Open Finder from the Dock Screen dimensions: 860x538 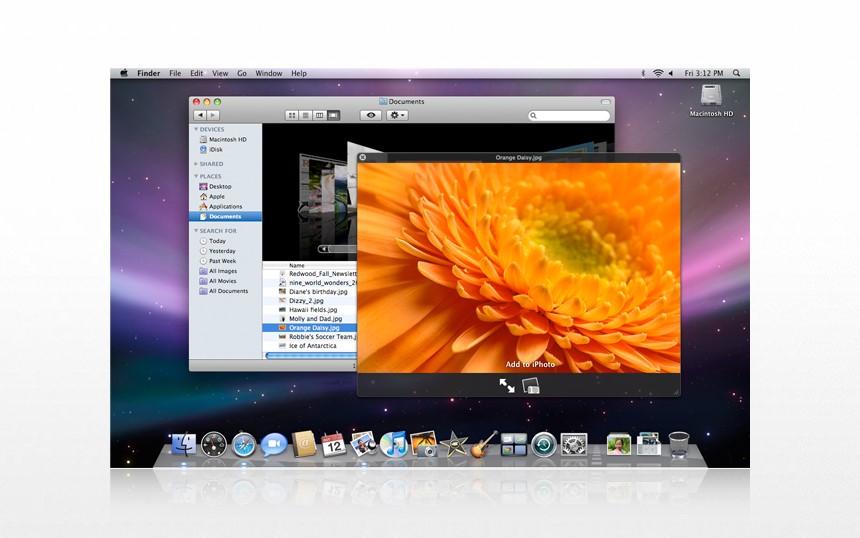pyautogui.click(x=184, y=444)
